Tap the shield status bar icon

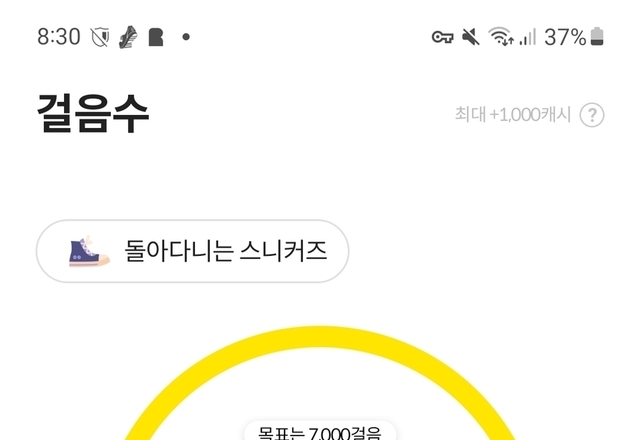pyautogui.click(x=100, y=37)
